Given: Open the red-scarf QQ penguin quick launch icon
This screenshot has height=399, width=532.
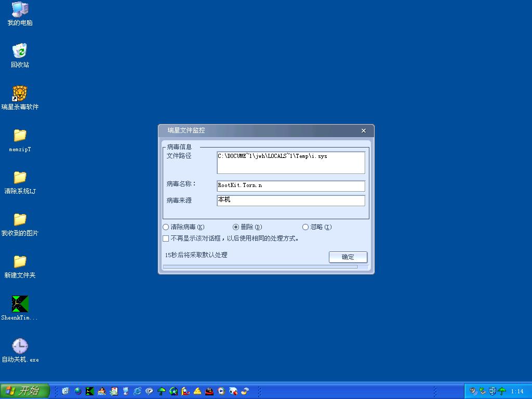Looking at the screenshot, I should click(x=209, y=391).
